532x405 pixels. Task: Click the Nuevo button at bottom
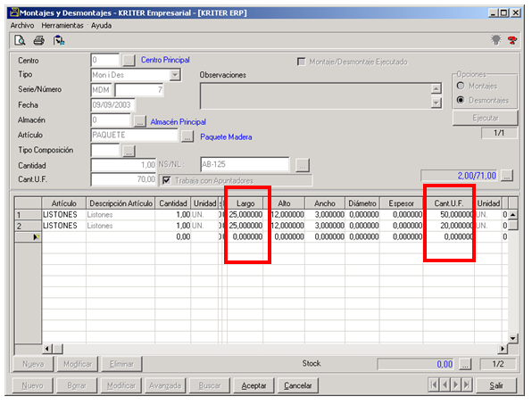tap(32, 385)
